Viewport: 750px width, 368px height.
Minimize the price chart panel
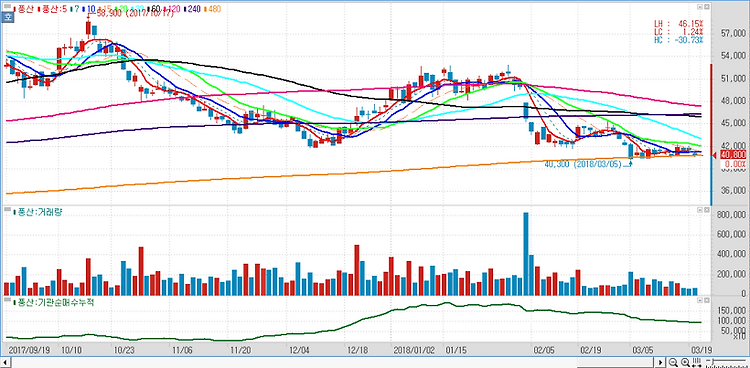point(700,7)
